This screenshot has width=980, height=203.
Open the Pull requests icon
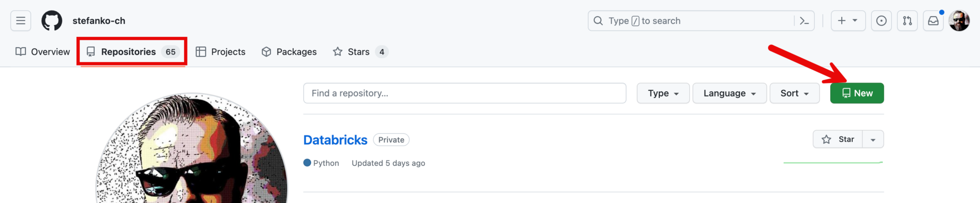907,21
